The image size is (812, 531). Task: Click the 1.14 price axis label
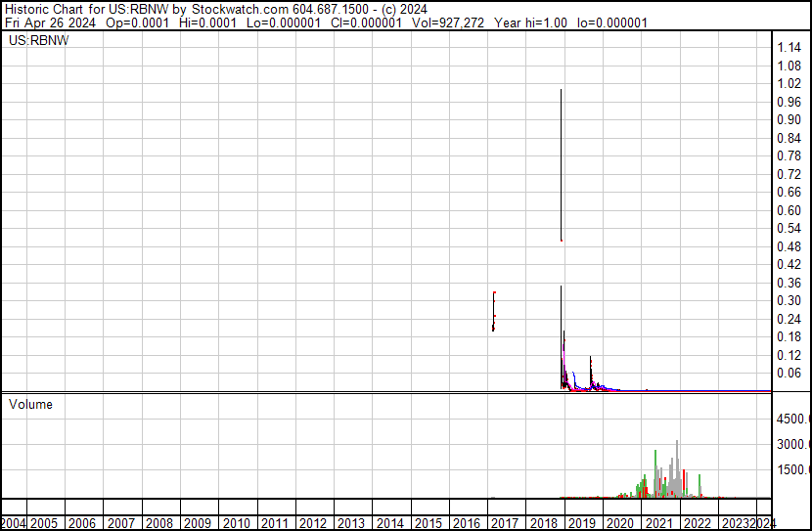(789, 48)
